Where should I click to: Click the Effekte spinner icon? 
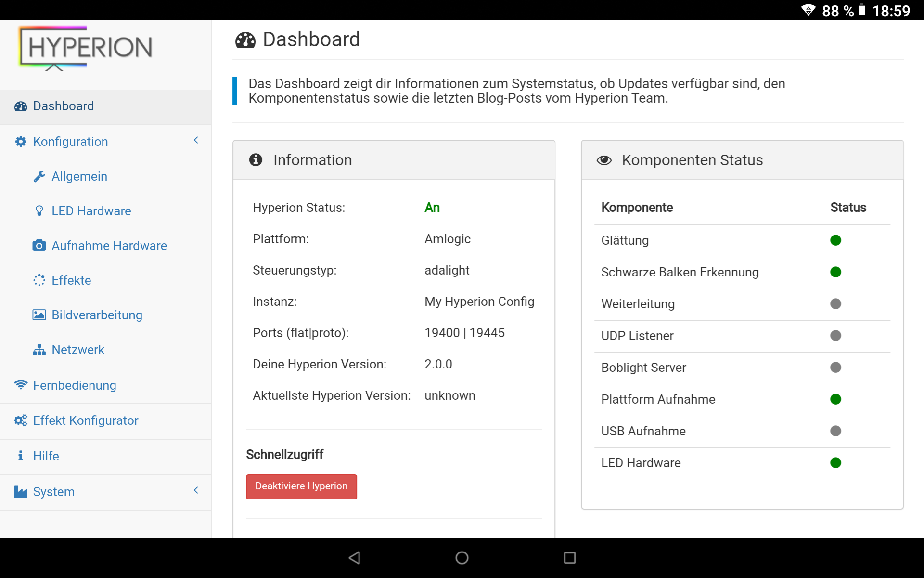(x=39, y=280)
